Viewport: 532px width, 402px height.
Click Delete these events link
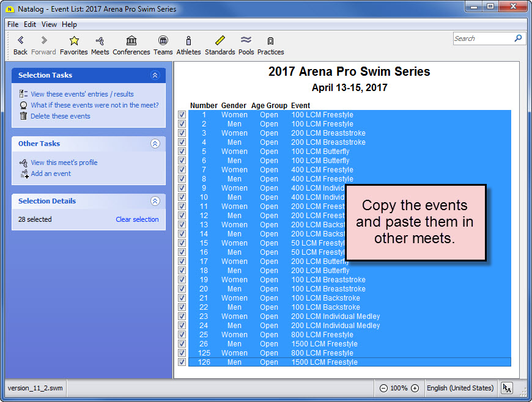pyautogui.click(x=60, y=116)
